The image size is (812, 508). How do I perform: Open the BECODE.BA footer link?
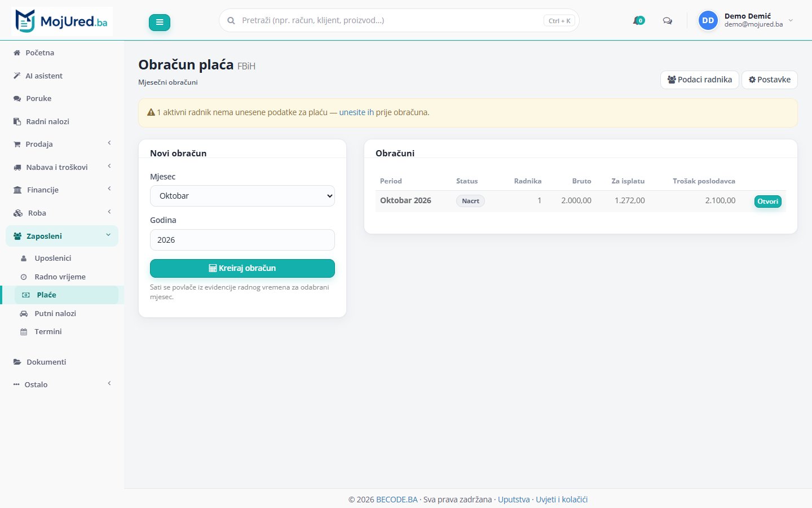(x=397, y=500)
